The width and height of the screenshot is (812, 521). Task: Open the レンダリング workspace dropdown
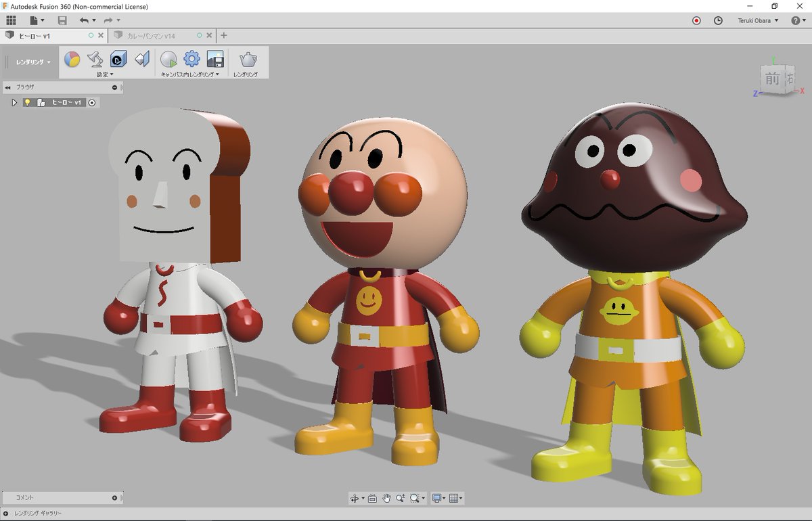pos(33,62)
